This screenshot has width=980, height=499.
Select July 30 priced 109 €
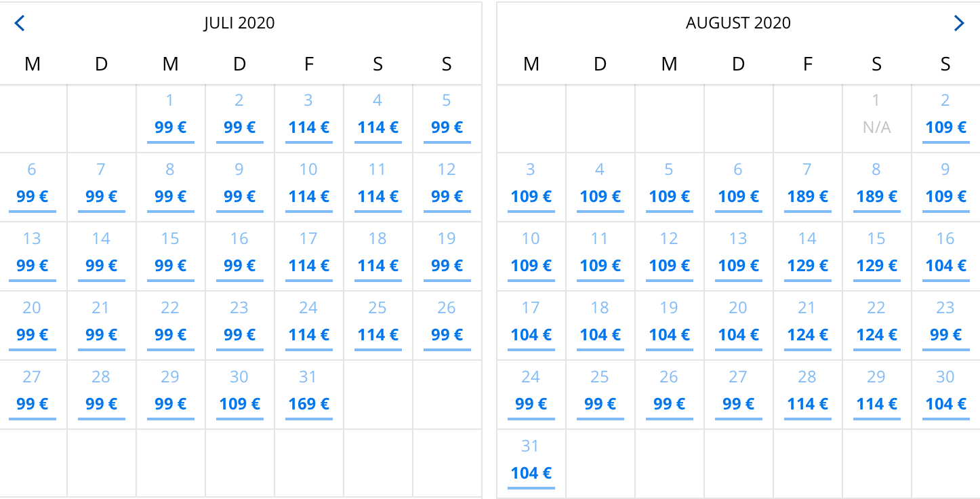[x=239, y=395]
